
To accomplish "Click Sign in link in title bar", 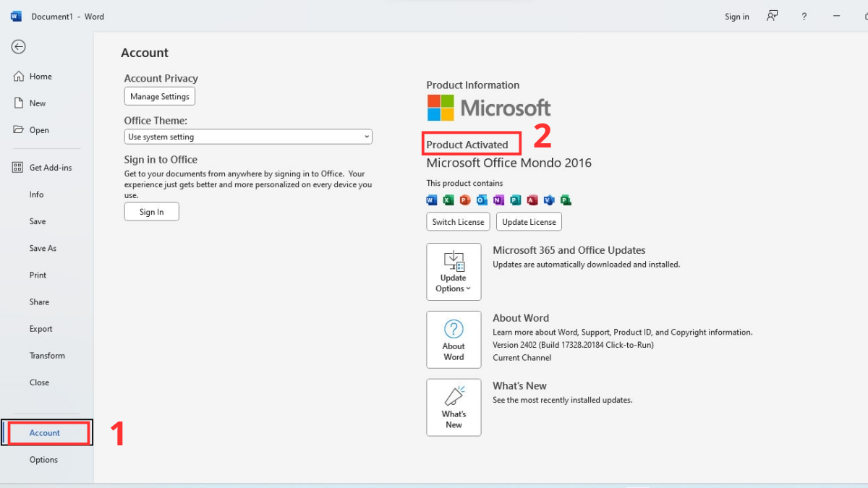I will pos(737,17).
